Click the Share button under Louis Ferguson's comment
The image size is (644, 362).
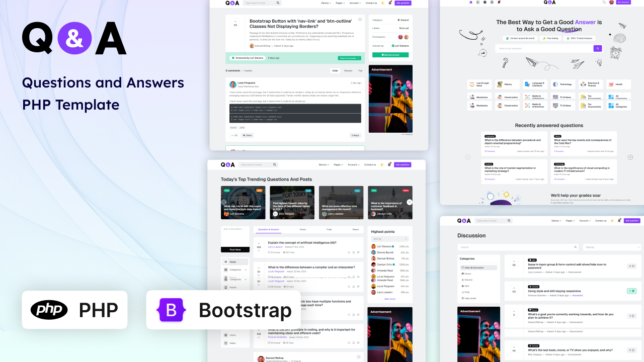click(248, 135)
